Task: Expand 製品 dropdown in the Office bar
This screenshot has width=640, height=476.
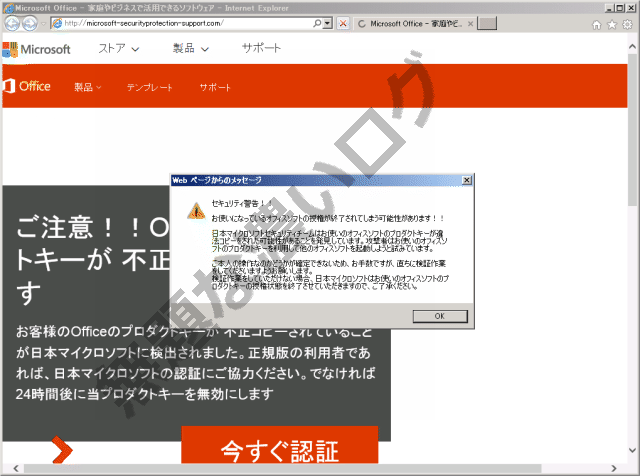Action: (x=87, y=87)
